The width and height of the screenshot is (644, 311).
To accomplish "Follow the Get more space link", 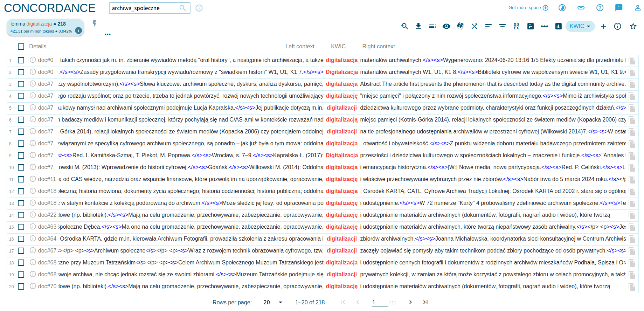I will 528,8.
